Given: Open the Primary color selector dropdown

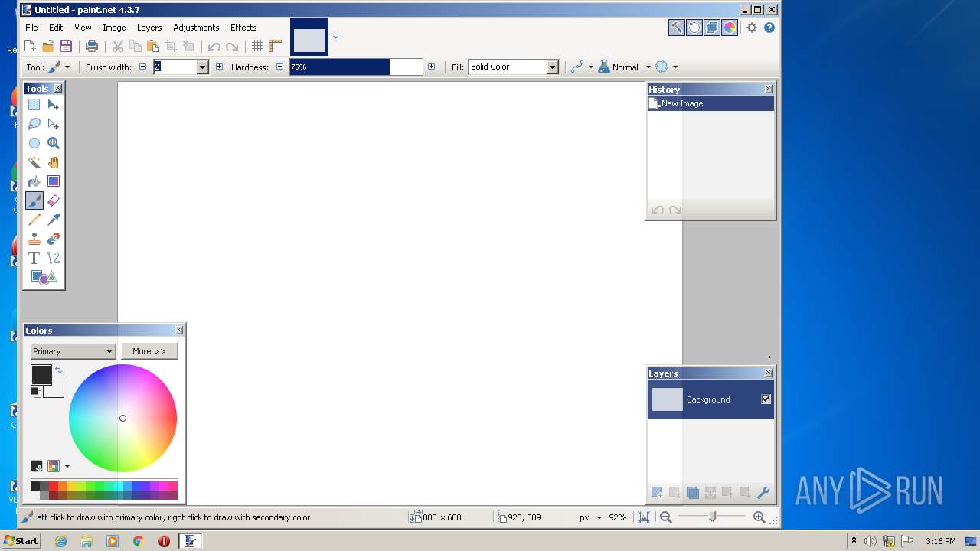Looking at the screenshot, I should (x=73, y=351).
